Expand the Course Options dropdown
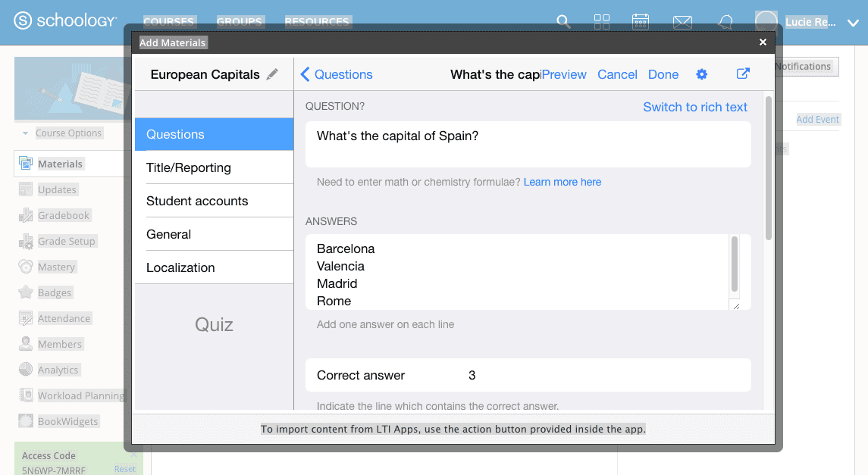Image resolution: width=868 pixels, height=475 pixels. (x=63, y=133)
